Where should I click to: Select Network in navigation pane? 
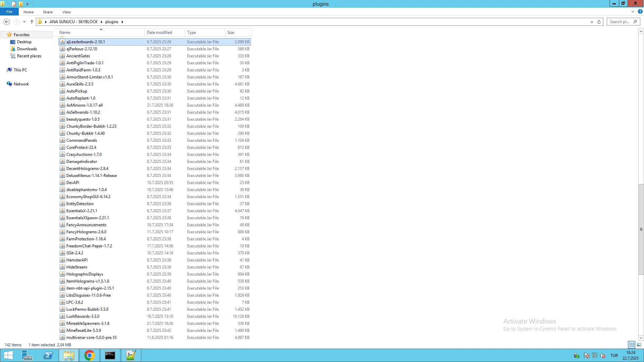tap(21, 84)
